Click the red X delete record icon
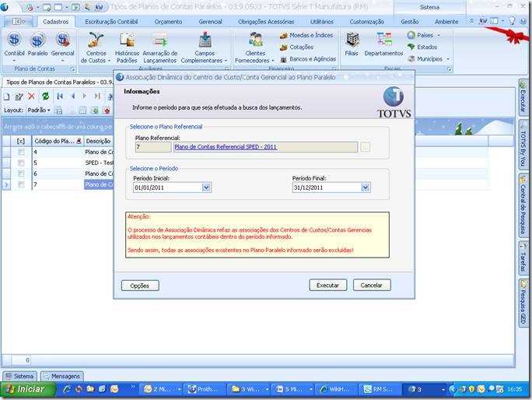The height and width of the screenshot is (400, 532). (x=31, y=96)
